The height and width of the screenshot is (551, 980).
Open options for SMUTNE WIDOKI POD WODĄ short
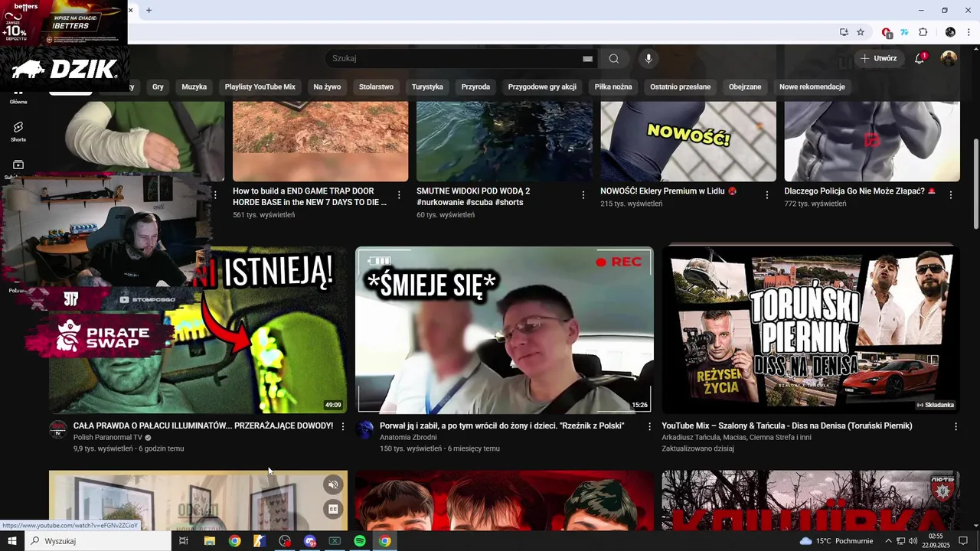(x=583, y=195)
